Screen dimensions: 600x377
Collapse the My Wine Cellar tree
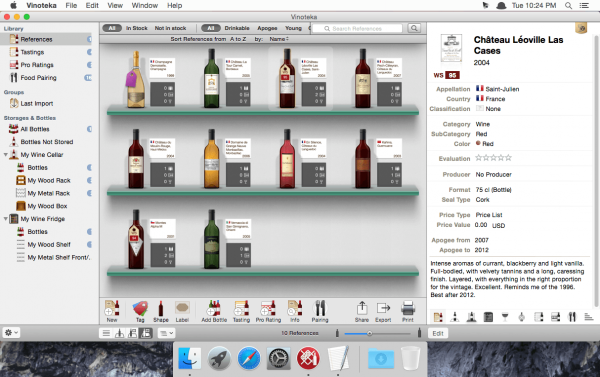[6, 155]
